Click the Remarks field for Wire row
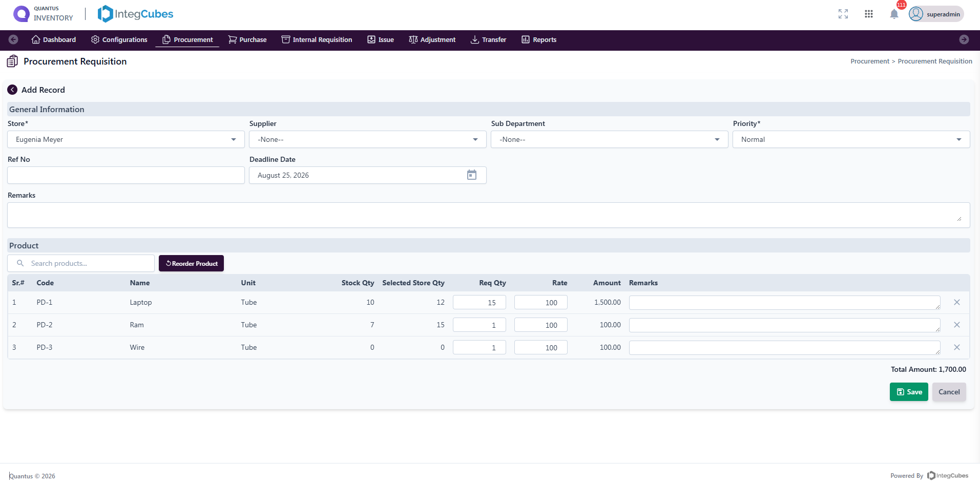 785,348
